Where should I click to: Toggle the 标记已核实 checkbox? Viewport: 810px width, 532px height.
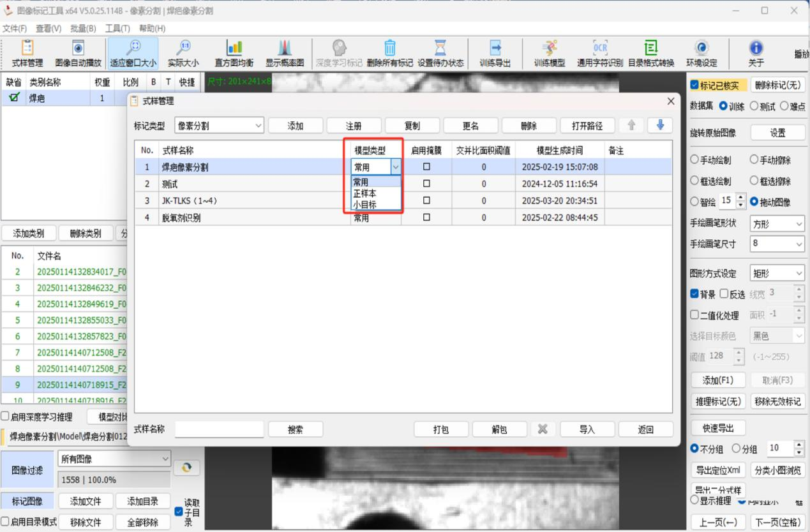click(694, 85)
